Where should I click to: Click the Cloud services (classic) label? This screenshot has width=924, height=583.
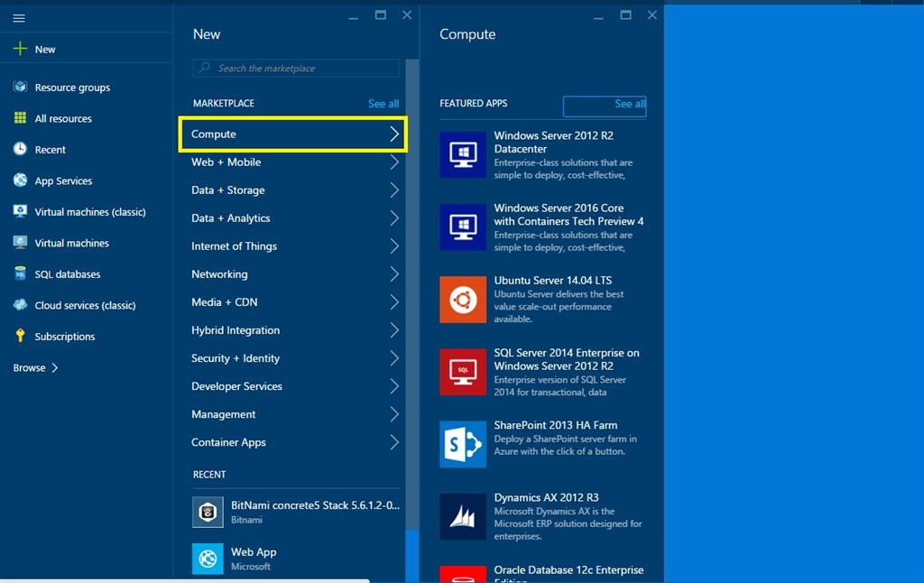coord(85,305)
